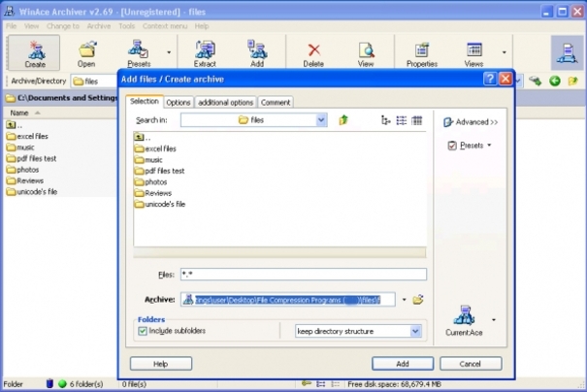587x392 pixels.
Task: Switch to additional options tab
Action: click(x=226, y=103)
